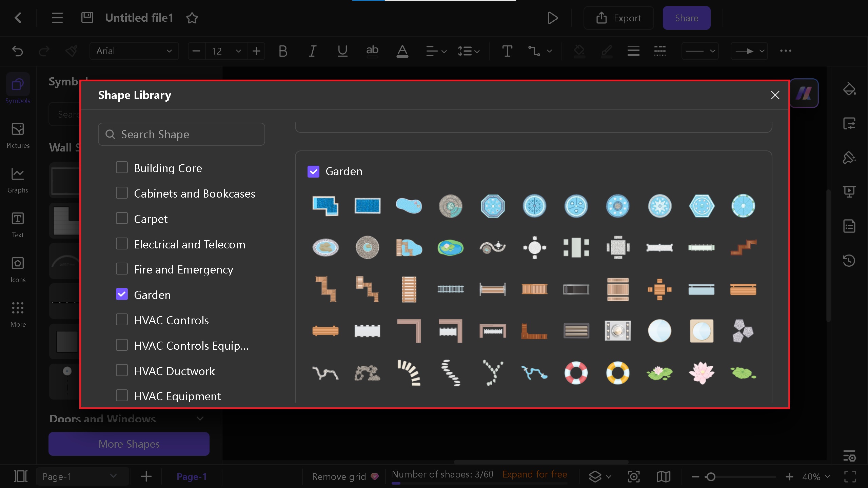Open the Arial font dropdown
Viewport: 868px width, 488px height.
pos(134,51)
